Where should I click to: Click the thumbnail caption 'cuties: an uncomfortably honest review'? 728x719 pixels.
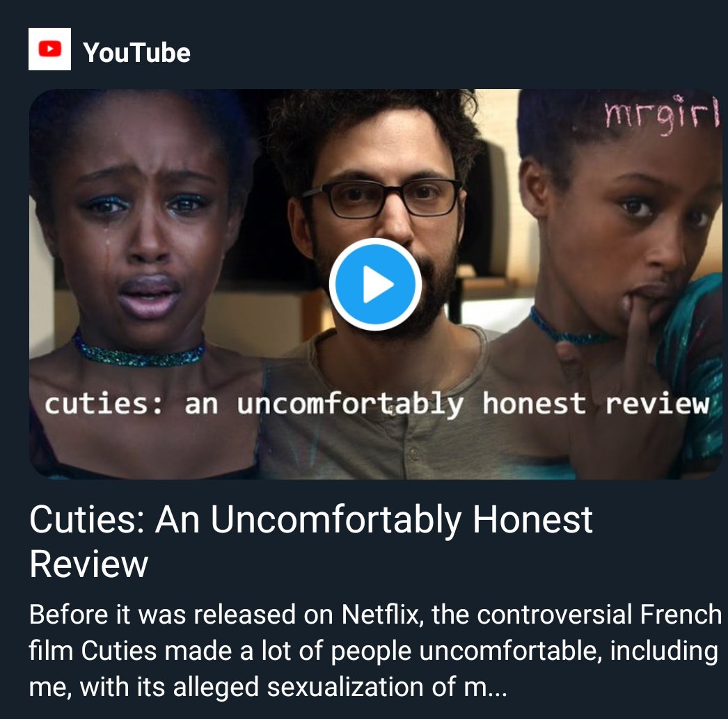pos(377,404)
